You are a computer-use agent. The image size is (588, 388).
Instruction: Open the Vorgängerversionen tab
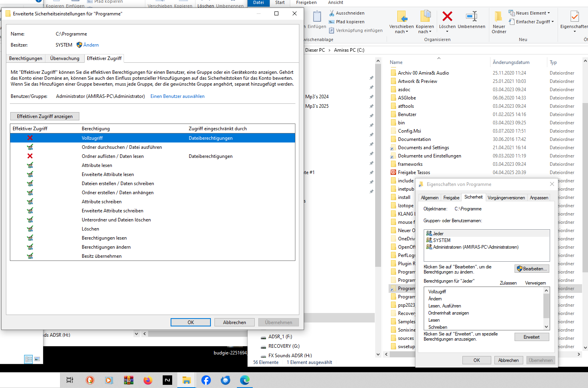[x=506, y=198]
